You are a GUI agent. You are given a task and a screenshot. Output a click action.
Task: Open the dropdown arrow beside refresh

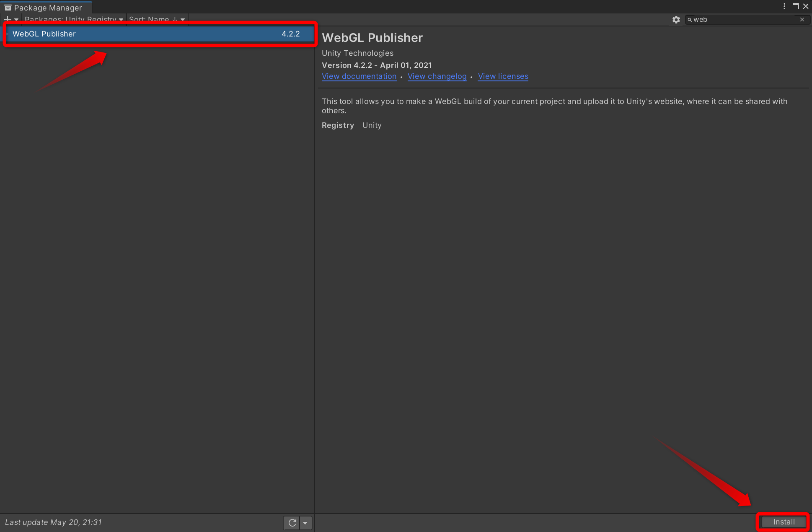tap(305, 523)
